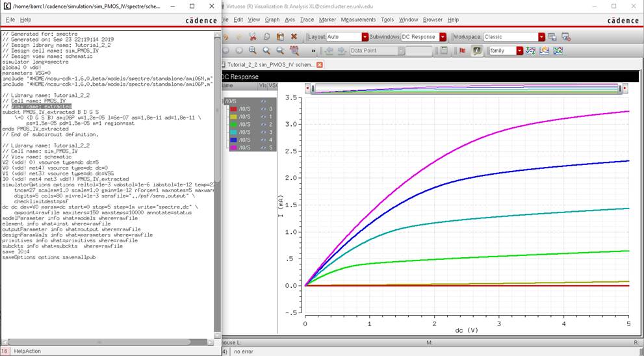Toggle visibility of green /I0/S trace 2
This screenshot has width=644, height=356.
[264, 124]
